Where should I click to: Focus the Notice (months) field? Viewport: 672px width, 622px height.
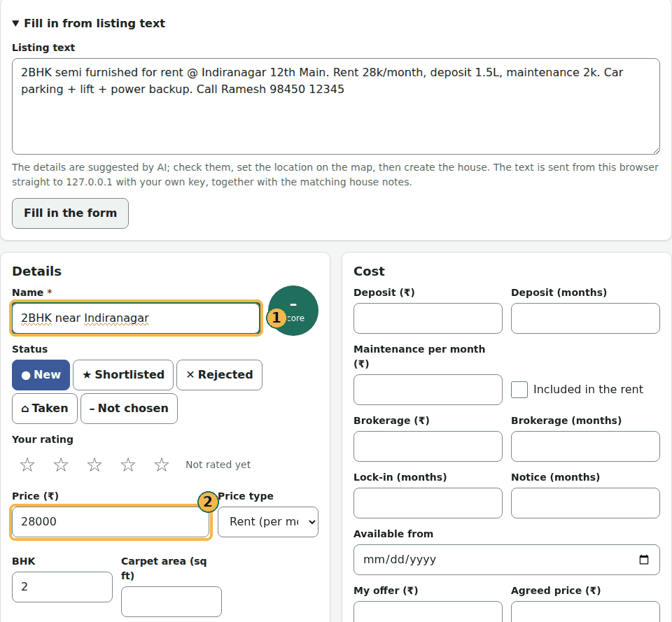pyautogui.click(x=585, y=503)
